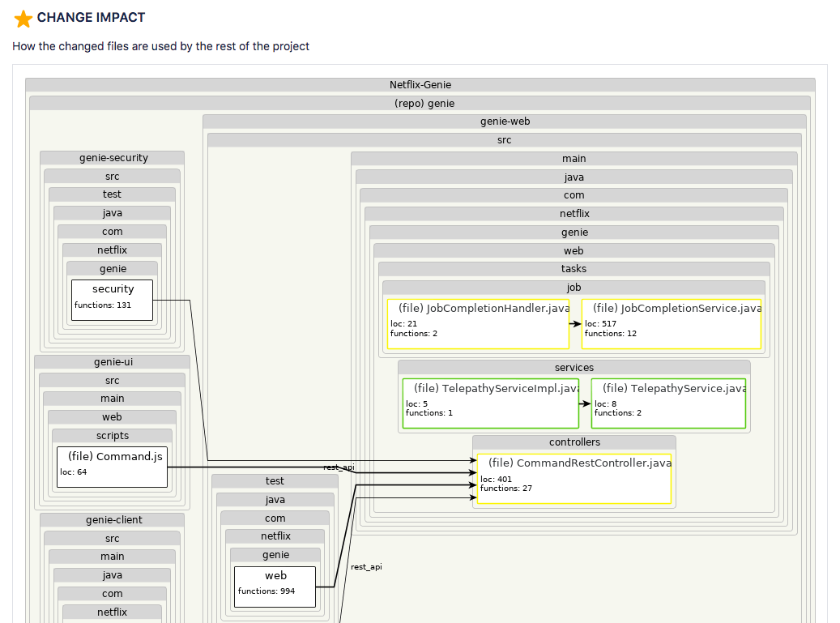Click the star icon beside CHANGE IMPACT

pos(22,18)
